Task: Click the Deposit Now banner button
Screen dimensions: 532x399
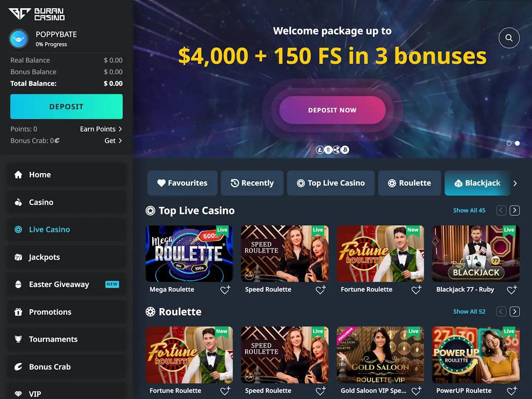Action: (x=332, y=110)
